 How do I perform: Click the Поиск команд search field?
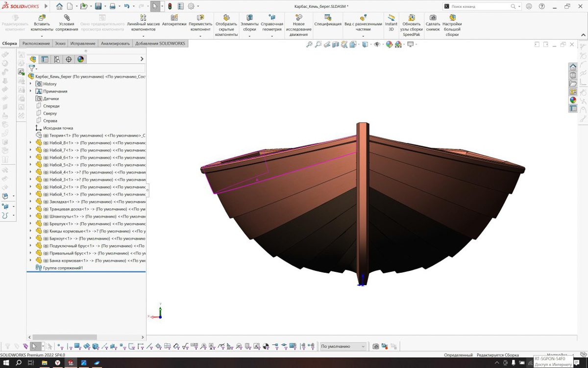(x=479, y=6)
